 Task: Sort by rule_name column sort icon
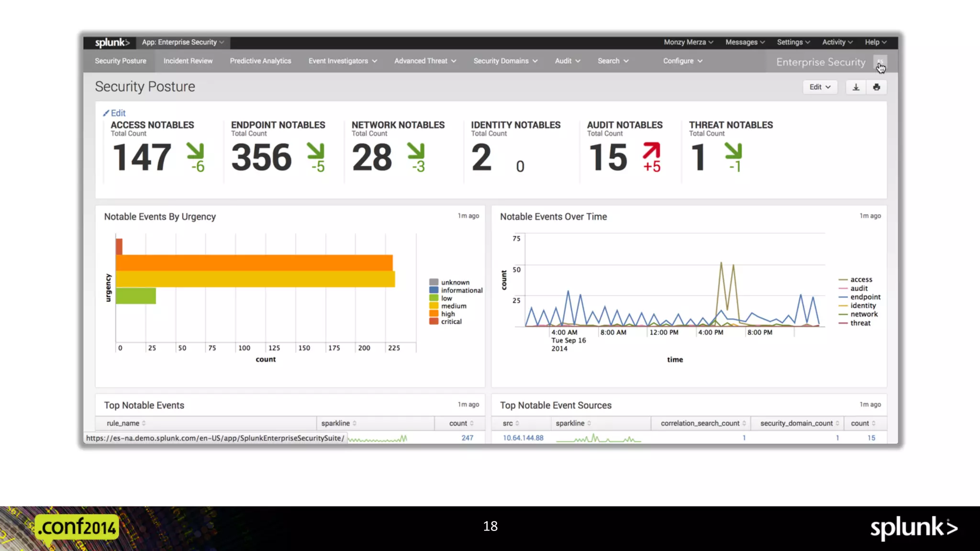(144, 423)
